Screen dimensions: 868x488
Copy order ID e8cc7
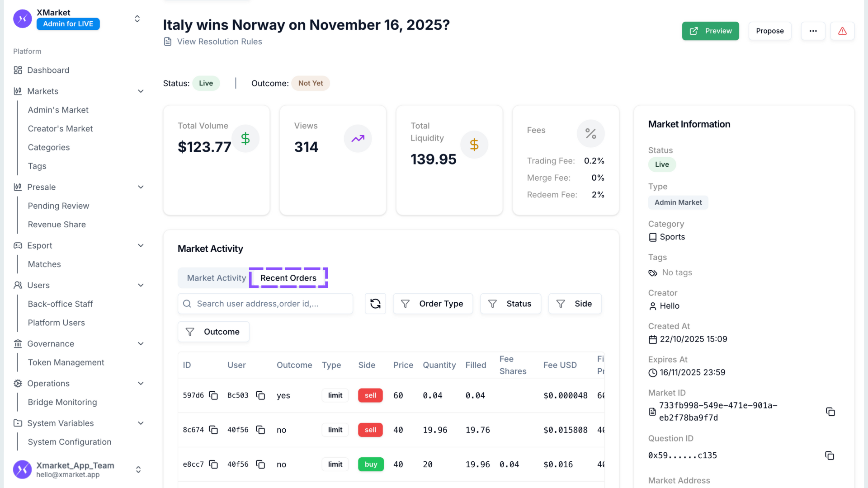point(213,465)
